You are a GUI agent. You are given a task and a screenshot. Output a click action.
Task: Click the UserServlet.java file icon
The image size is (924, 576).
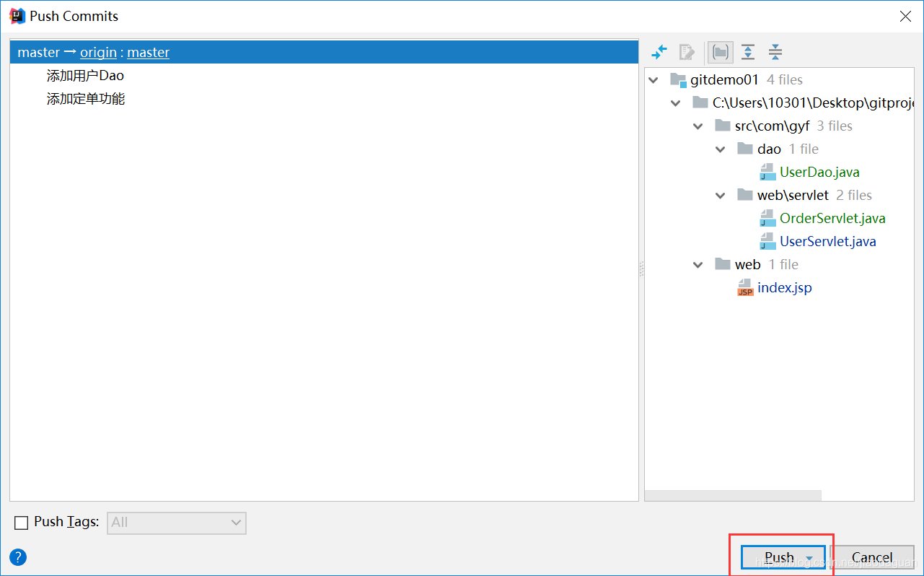click(x=767, y=241)
